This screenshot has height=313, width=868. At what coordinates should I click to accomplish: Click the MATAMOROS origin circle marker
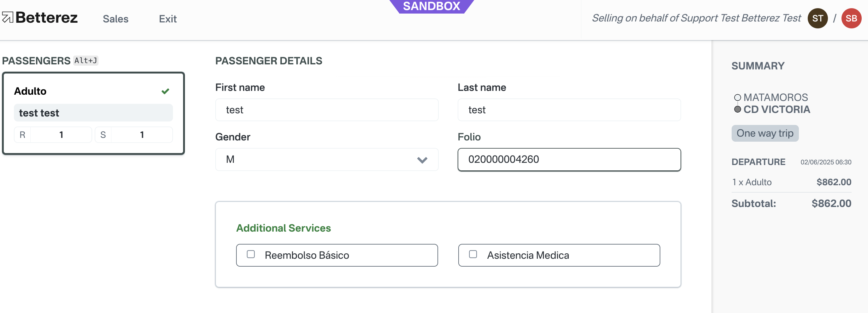(x=737, y=97)
